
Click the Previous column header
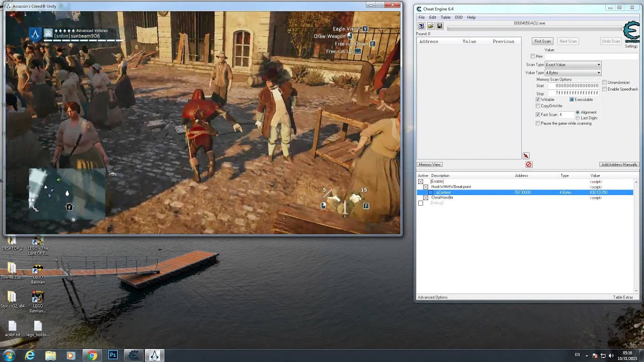503,41
